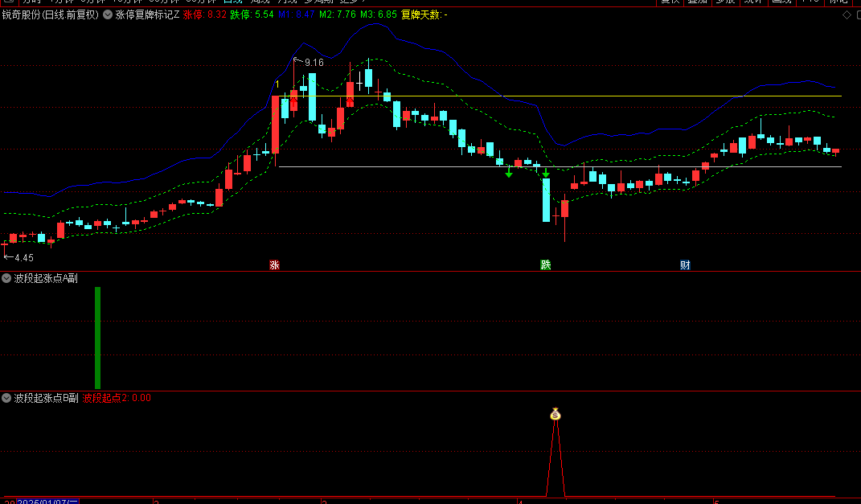This screenshot has height=504, width=861.
Task: Click the 波段起涨点B副 panel title
Action: click(x=46, y=398)
